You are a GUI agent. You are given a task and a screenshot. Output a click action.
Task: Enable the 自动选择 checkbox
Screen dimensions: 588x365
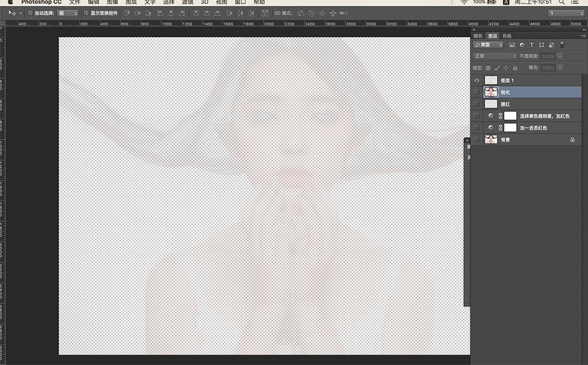(x=31, y=13)
